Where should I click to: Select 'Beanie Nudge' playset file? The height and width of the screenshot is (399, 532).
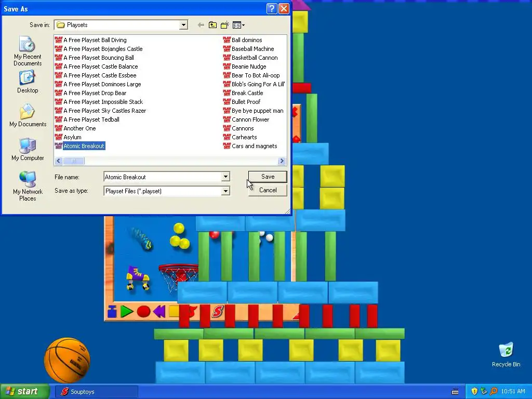click(x=245, y=66)
